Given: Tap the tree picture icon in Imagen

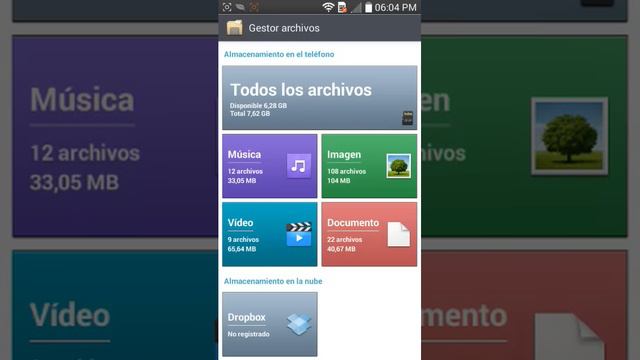Looking at the screenshot, I should [x=398, y=166].
